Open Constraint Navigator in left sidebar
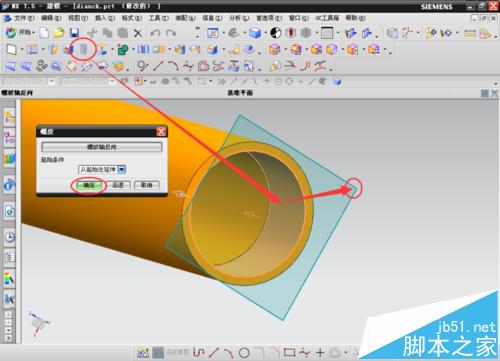This screenshot has height=361, width=500. (9, 138)
